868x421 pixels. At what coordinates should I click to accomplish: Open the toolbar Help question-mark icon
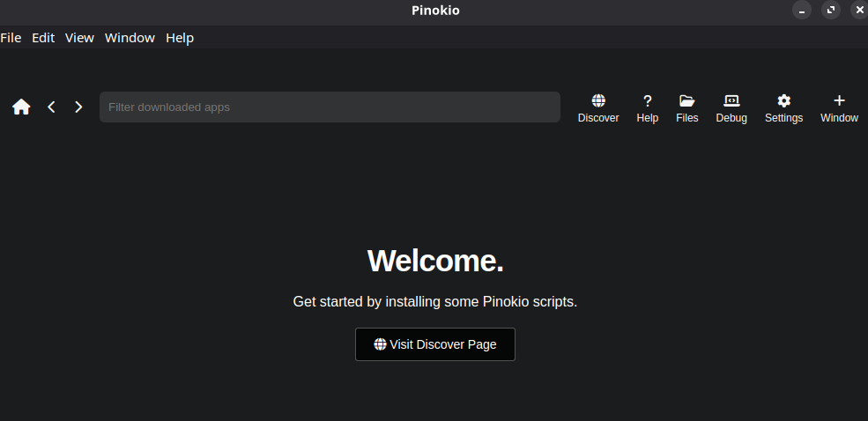coord(647,108)
